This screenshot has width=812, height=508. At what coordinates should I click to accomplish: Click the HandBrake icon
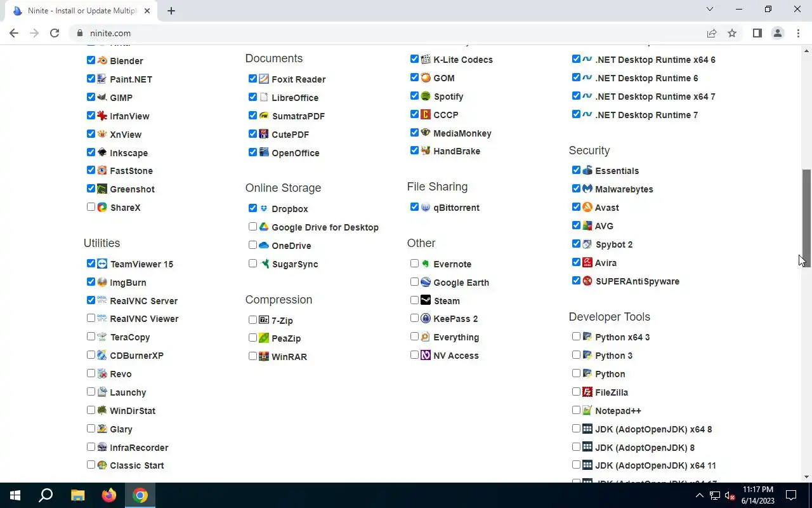click(426, 150)
